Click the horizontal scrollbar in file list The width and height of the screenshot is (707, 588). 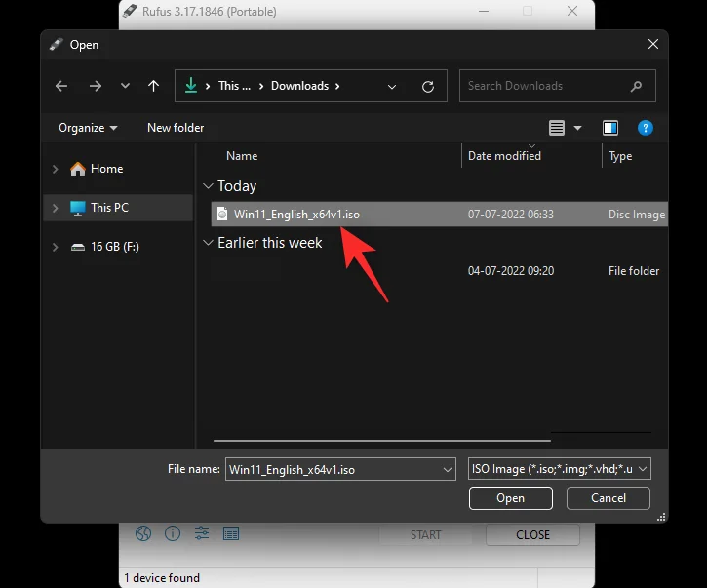382,440
